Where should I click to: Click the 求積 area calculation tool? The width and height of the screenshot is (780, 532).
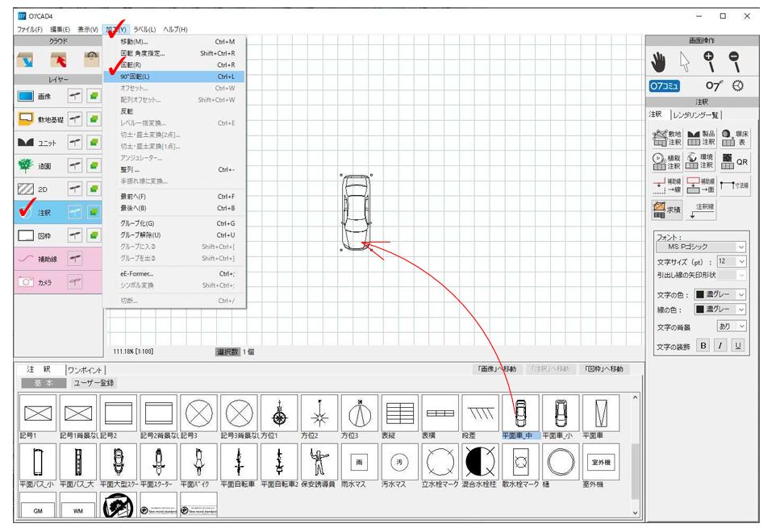click(x=666, y=210)
